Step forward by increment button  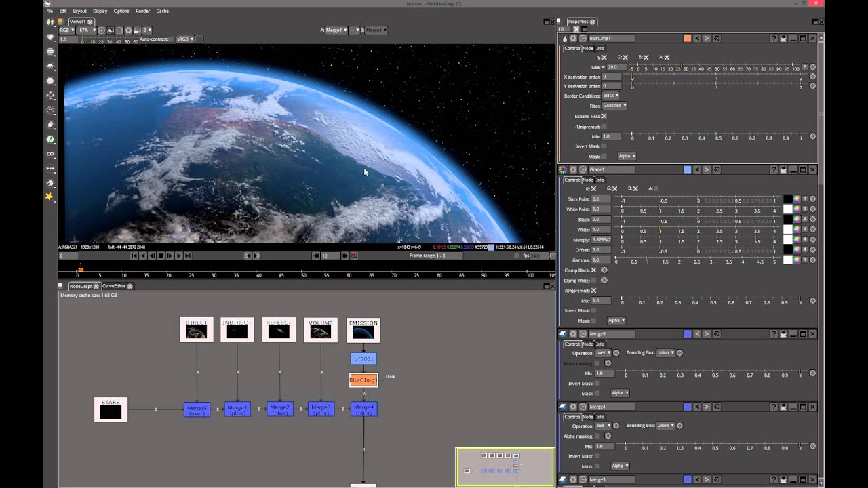click(345, 256)
